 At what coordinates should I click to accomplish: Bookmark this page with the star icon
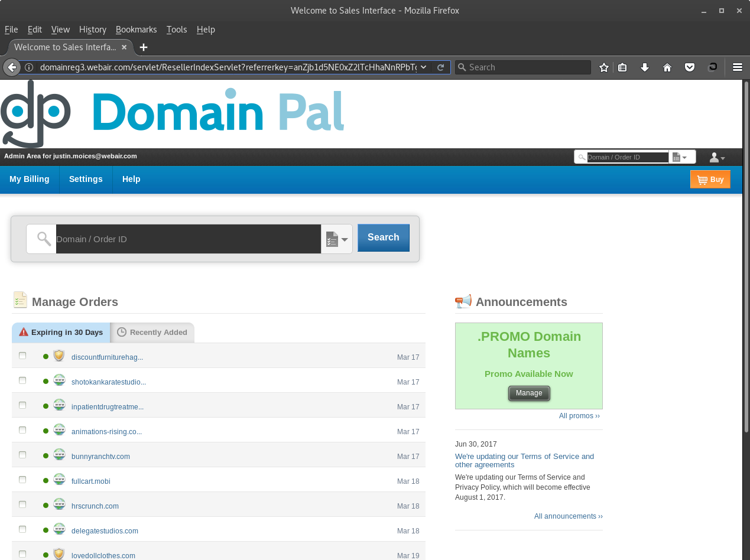(x=604, y=67)
